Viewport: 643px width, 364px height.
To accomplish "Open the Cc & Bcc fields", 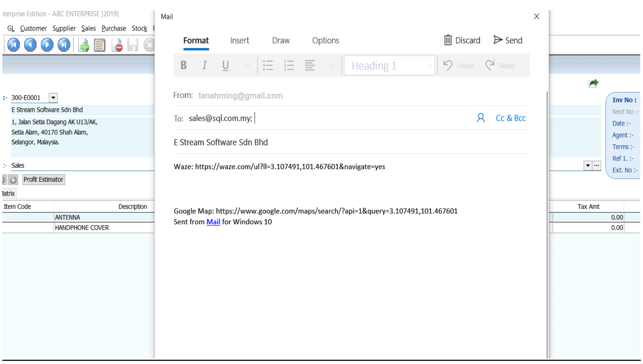I will 511,118.
